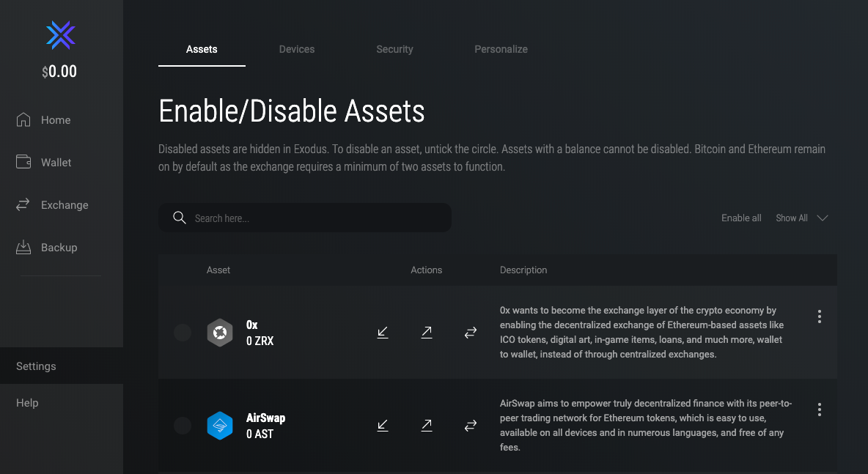The width and height of the screenshot is (868, 474).
Task: Click the 0x hexagon asset icon
Action: coord(220,333)
